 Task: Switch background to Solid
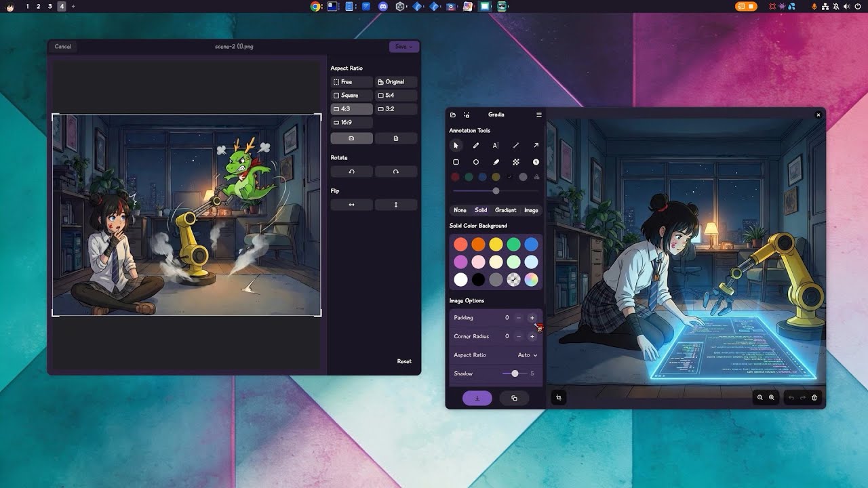(481, 210)
